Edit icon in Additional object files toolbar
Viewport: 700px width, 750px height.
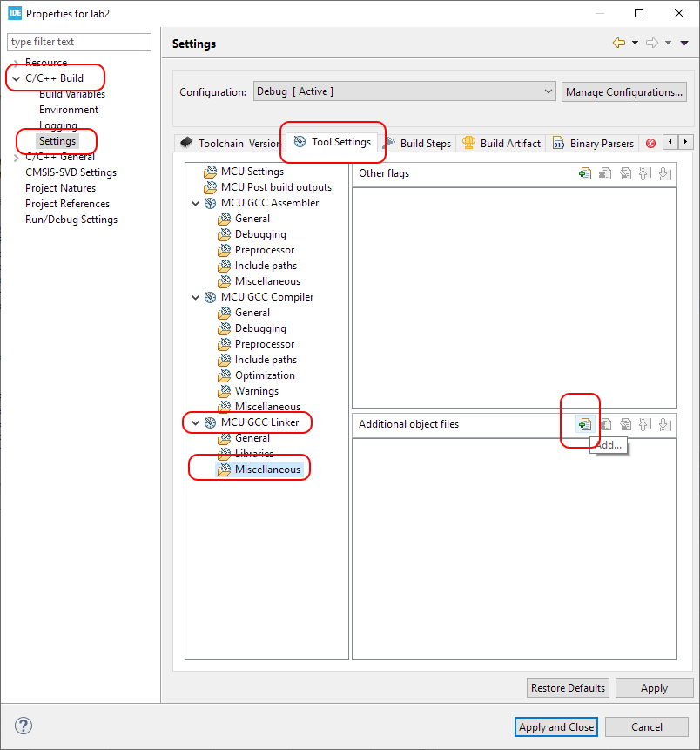(x=625, y=424)
